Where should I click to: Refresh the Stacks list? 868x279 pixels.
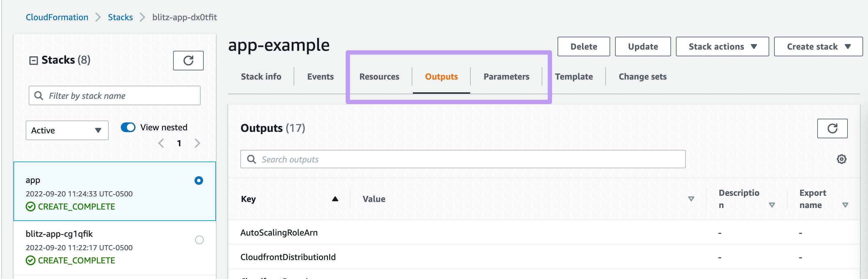point(188,61)
